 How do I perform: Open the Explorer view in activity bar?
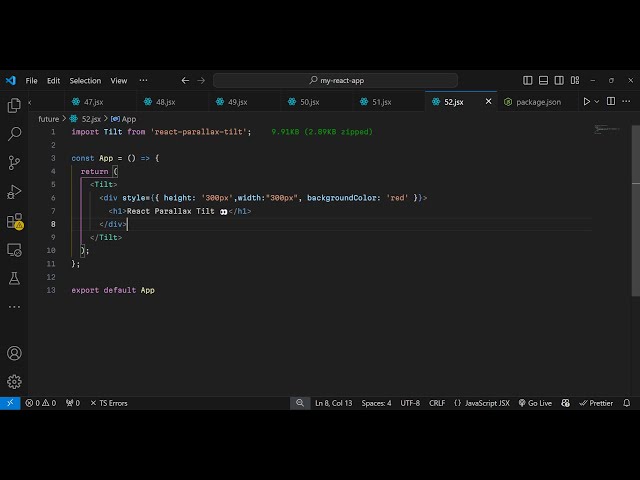(x=14, y=105)
